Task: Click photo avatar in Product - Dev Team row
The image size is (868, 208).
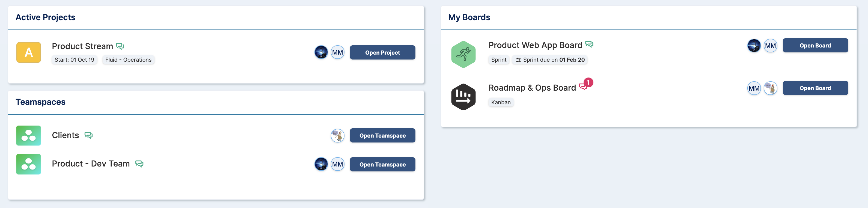Action: (x=321, y=164)
